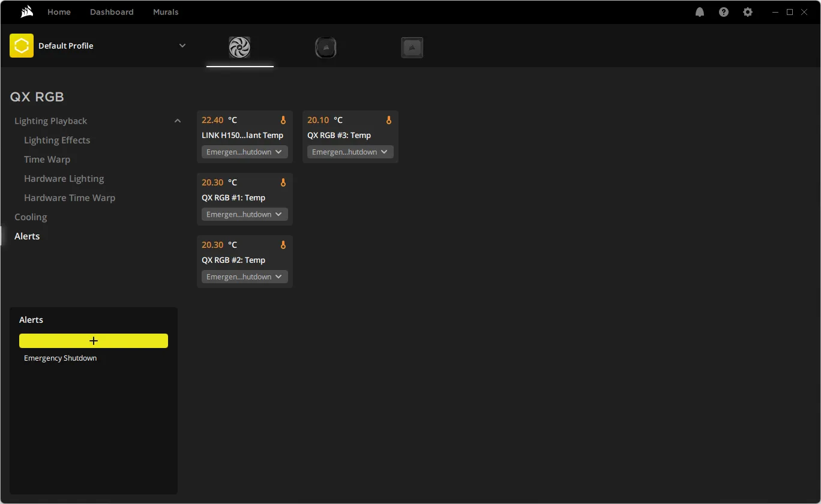The image size is (821, 504).
Task: Click the QX RGB device title
Action: tap(37, 97)
